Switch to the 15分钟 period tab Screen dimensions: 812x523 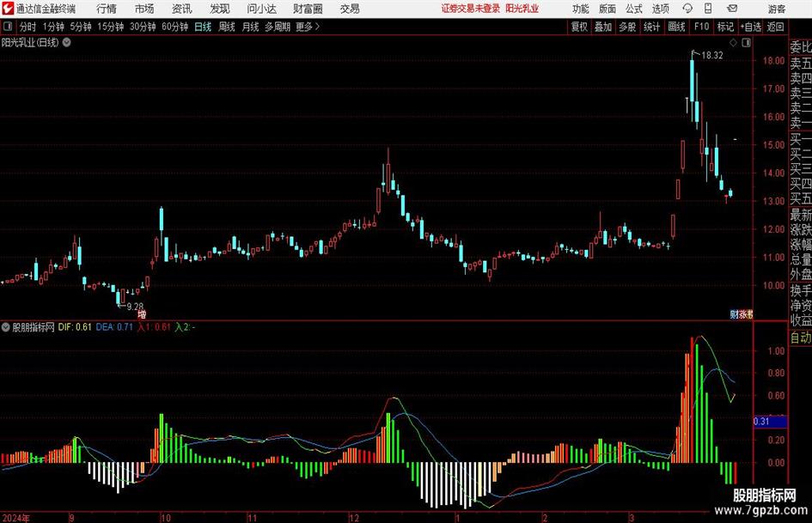(111, 27)
